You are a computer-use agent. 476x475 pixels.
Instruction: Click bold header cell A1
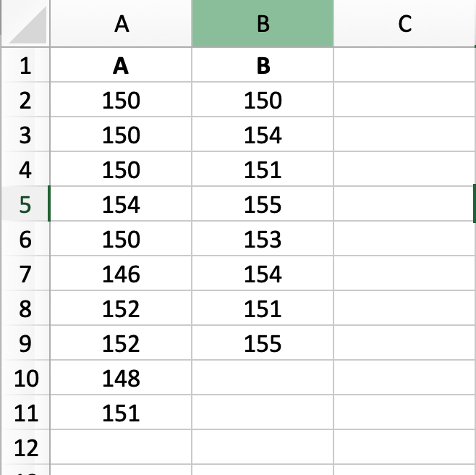(122, 66)
